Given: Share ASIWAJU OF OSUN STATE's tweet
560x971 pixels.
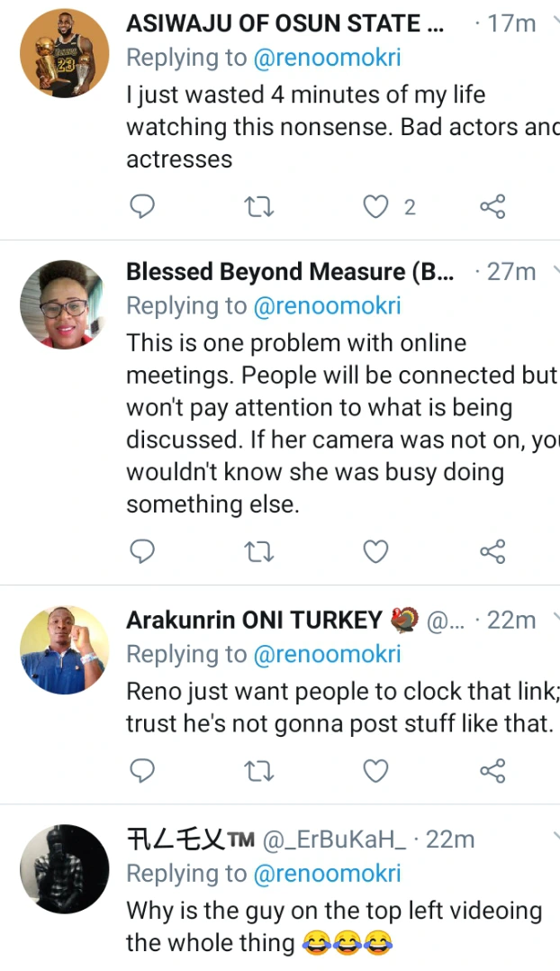Looking at the screenshot, I should tap(492, 208).
